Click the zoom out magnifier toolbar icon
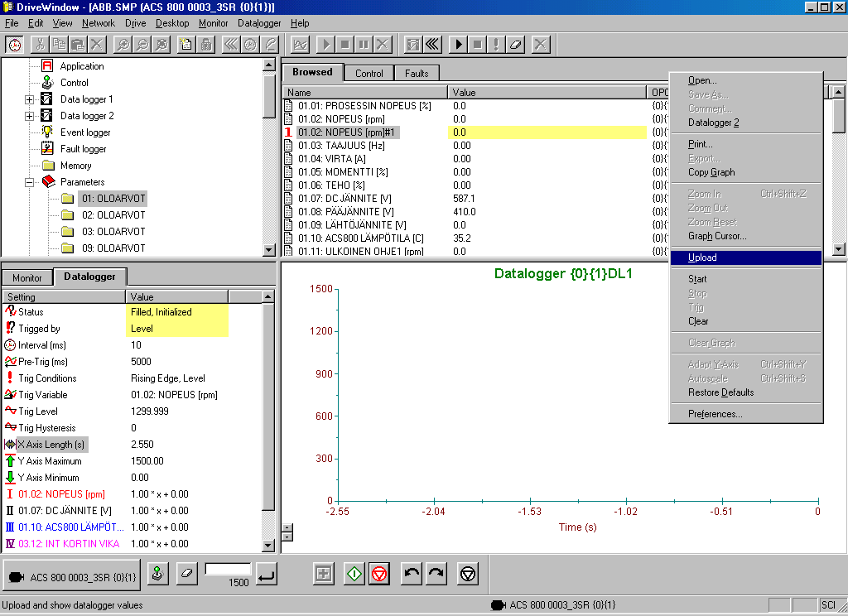Viewport: 848px width, 616px height. coord(142,45)
